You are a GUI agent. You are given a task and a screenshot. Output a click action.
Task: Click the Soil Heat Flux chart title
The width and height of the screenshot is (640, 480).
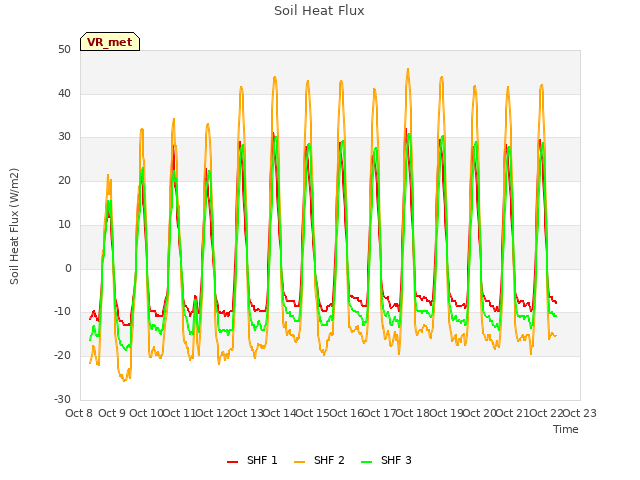[319, 11]
